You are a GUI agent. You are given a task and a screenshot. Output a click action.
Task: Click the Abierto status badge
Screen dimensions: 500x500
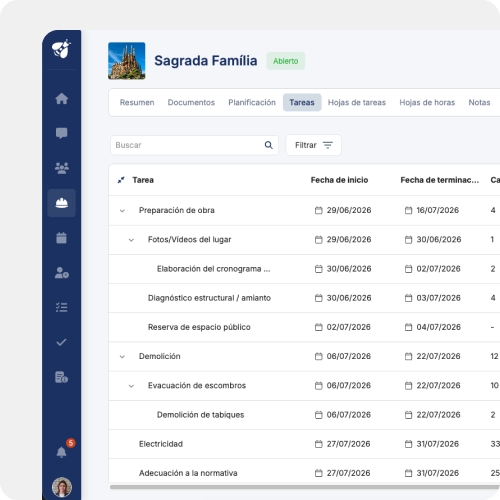[286, 61]
